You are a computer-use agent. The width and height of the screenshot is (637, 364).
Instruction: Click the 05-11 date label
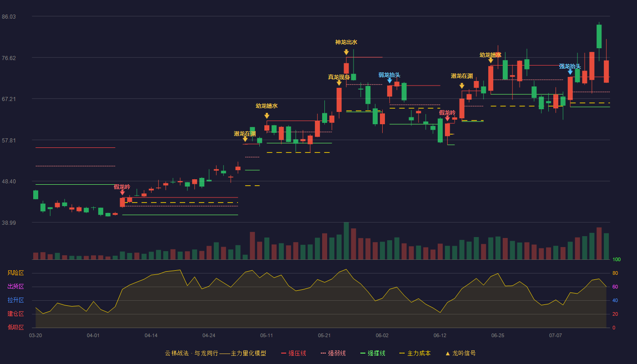click(x=267, y=335)
